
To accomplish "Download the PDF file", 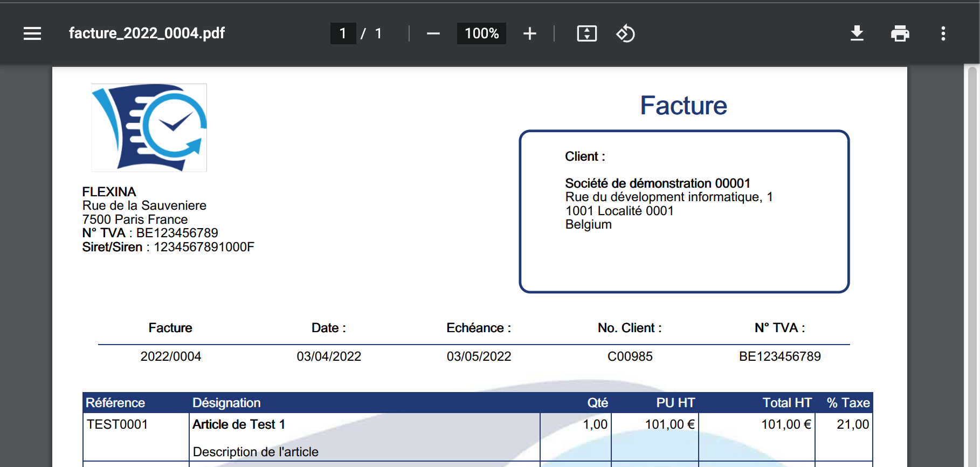I will click(857, 33).
